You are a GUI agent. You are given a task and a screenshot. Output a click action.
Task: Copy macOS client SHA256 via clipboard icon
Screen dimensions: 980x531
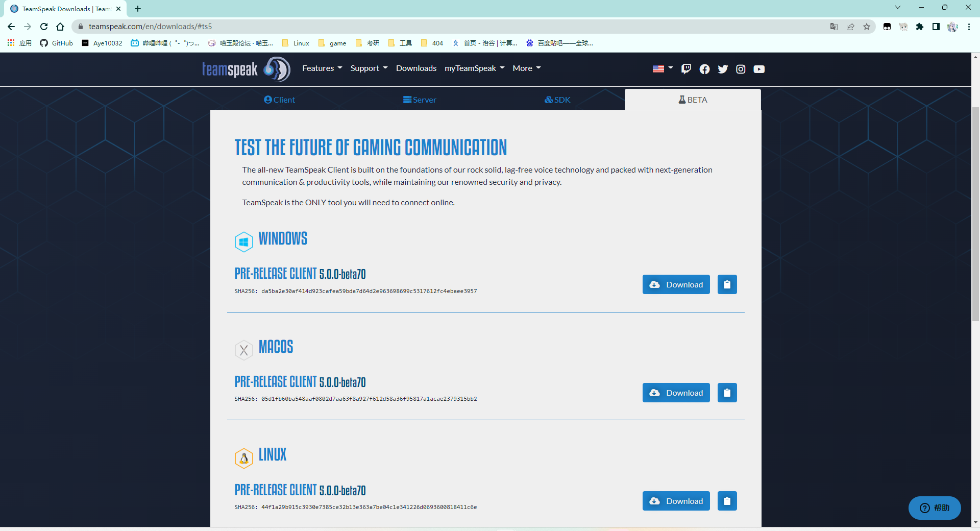[x=727, y=393]
